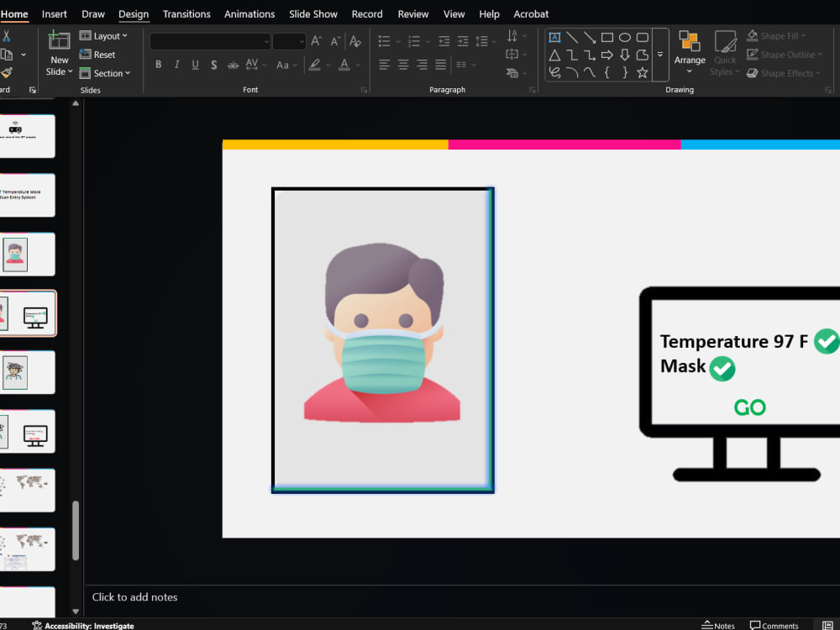Click Align Text icon
Image resolution: width=840 pixels, height=630 pixels.
(512, 54)
